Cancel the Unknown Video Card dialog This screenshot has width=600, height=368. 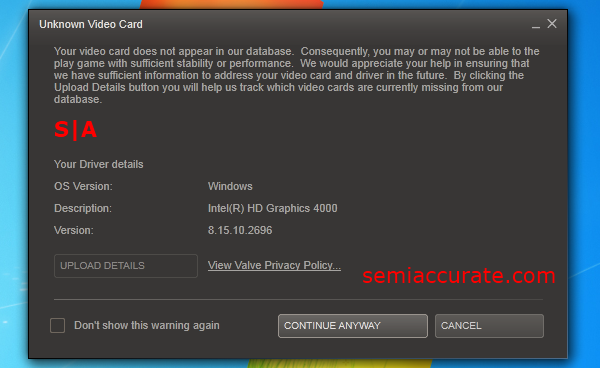(489, 326)
